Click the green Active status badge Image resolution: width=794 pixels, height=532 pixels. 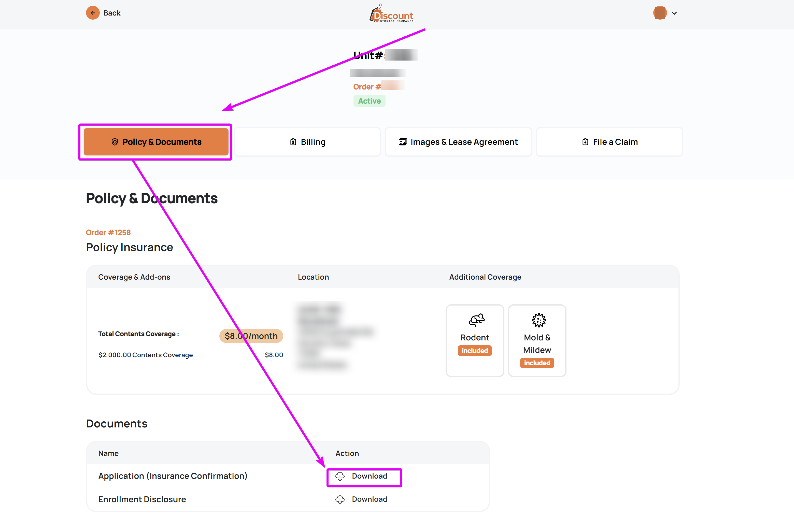(x=369, y=101)
